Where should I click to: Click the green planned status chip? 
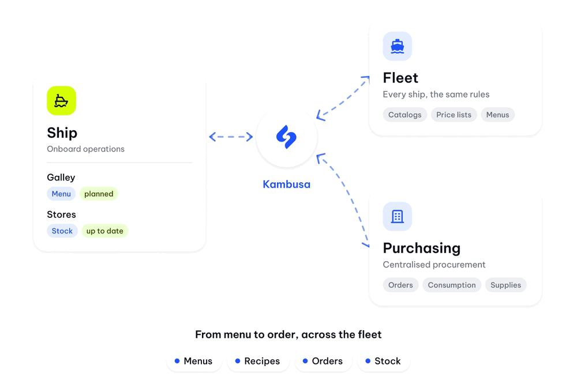point(99,194)
